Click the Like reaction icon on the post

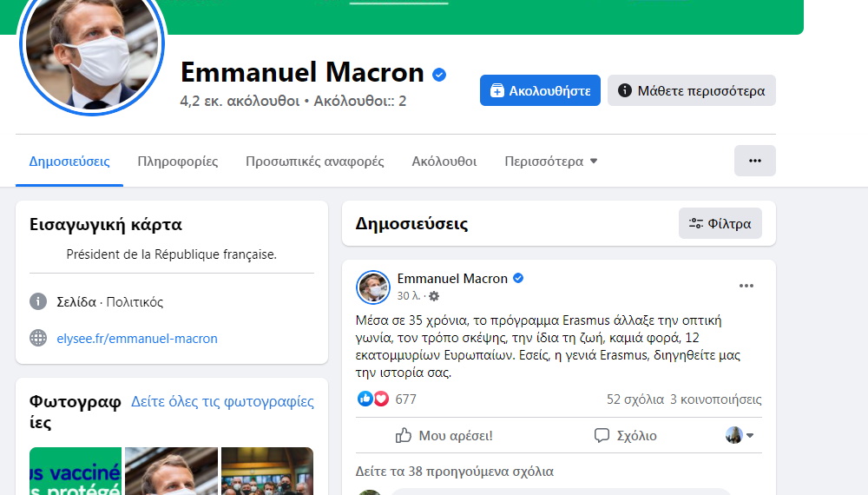[365, 399]
